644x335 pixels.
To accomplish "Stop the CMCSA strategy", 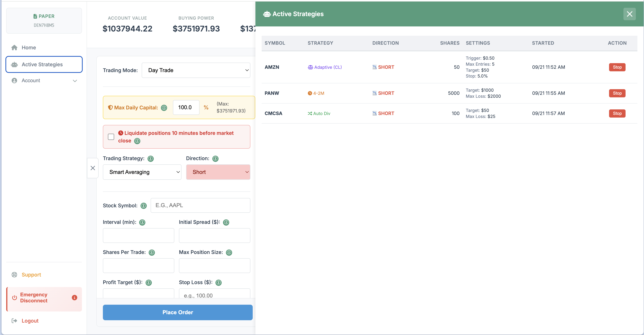I will pyautogui.click(x=617, y=113).
